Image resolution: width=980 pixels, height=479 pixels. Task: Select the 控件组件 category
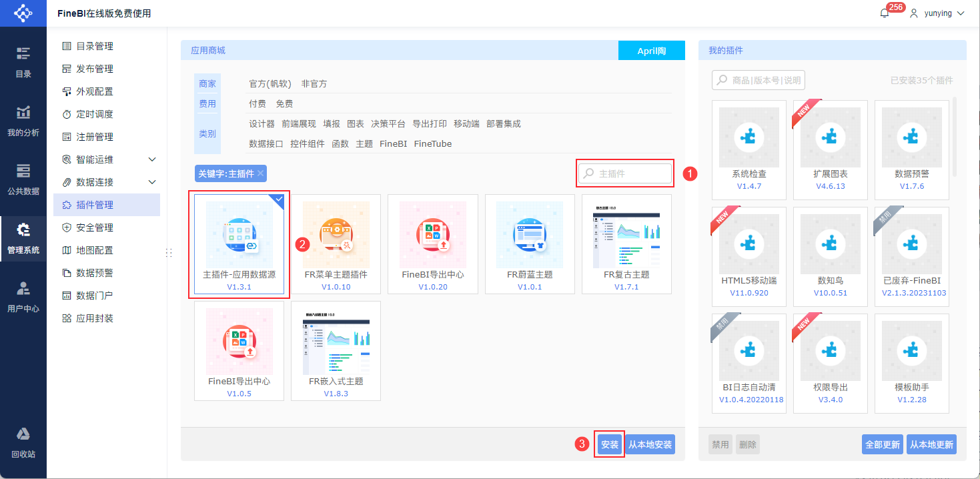308,144
